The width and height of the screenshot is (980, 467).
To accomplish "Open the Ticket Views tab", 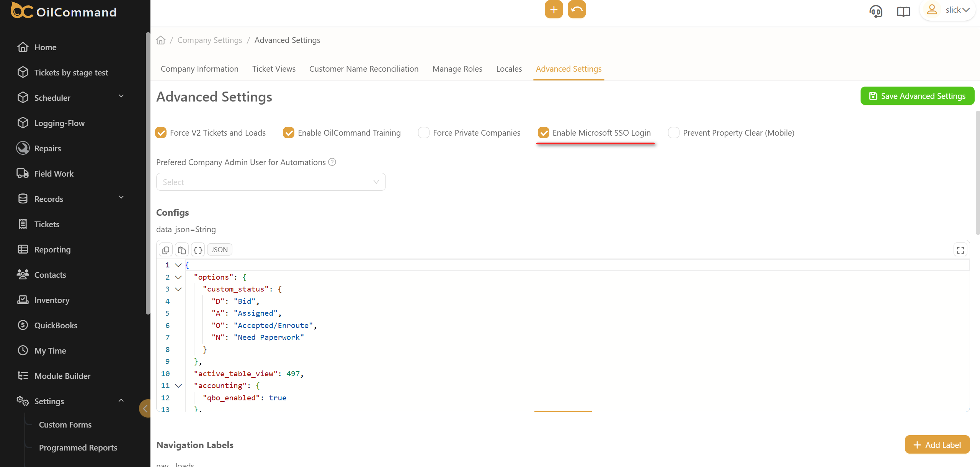I will (x=274, y=69).
